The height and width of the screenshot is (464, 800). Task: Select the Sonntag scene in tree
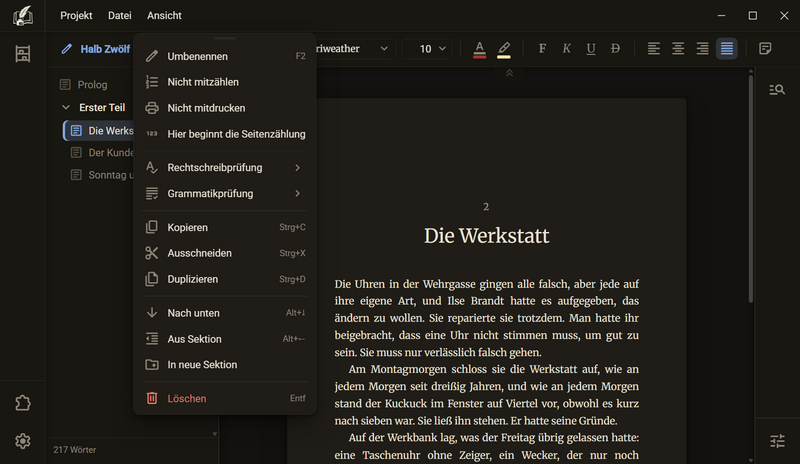[101, 175]
